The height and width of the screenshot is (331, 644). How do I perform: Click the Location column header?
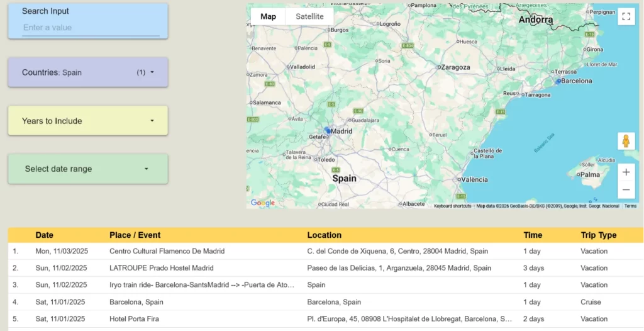coord(324,235)
